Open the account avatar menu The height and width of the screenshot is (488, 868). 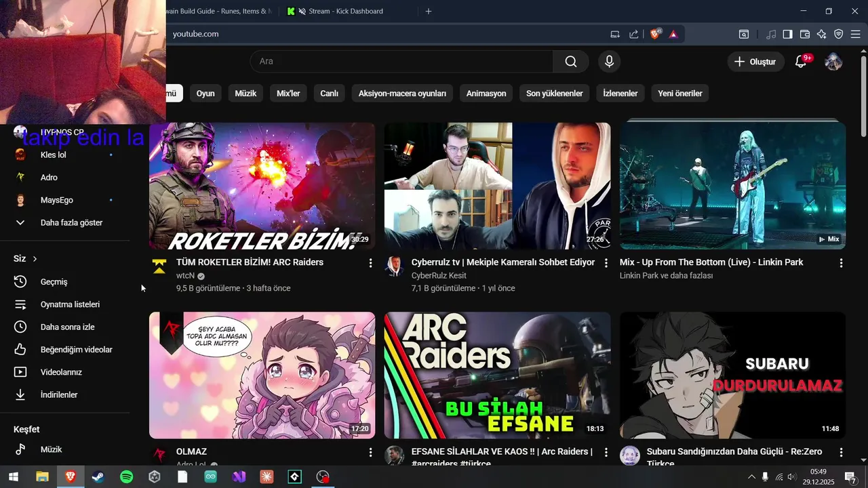click(833, 62)
